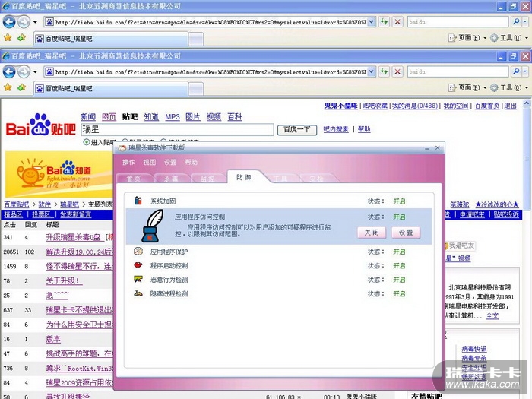This screenshot has width=532, height=399.
Task: Click in the Baidu search box containing 瑞星
Action: [x=177, y=130]
